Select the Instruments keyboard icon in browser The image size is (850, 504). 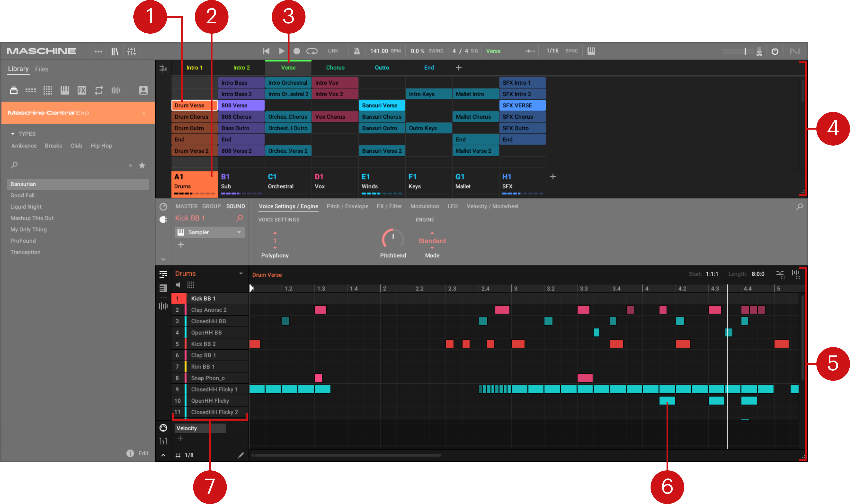pyautogui.click(x=65, y=90)
